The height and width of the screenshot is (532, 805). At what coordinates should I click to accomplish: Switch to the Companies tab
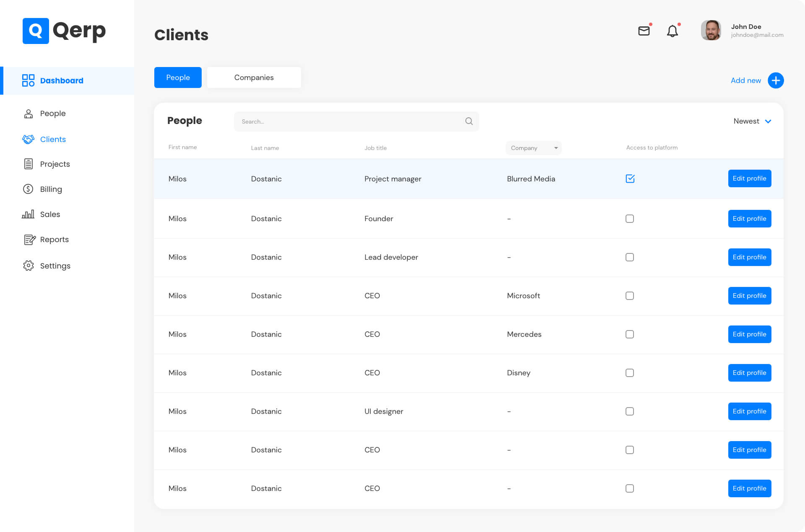click(254, 77)
